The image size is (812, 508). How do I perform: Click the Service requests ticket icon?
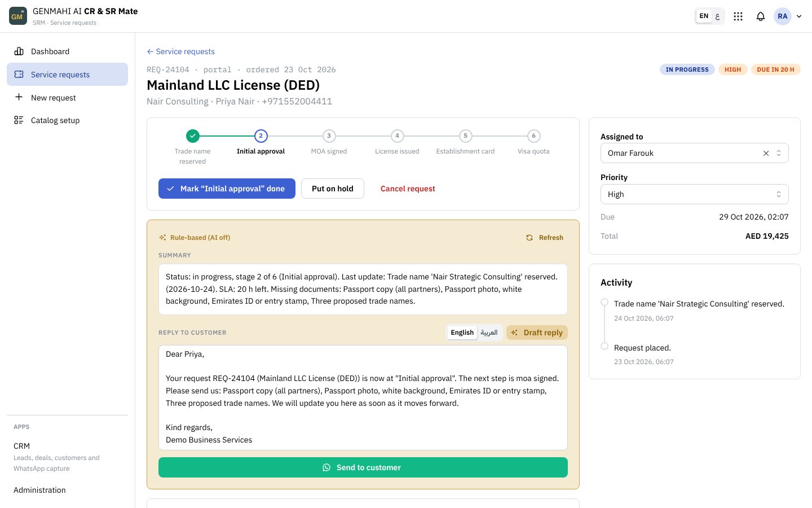point(19,75)
